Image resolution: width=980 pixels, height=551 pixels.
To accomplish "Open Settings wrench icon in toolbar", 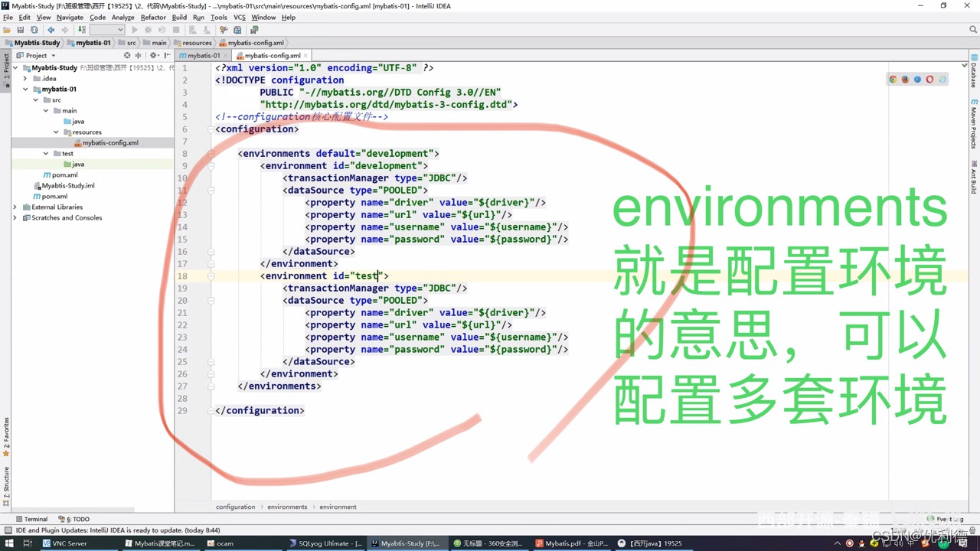I will pos(224,30).
